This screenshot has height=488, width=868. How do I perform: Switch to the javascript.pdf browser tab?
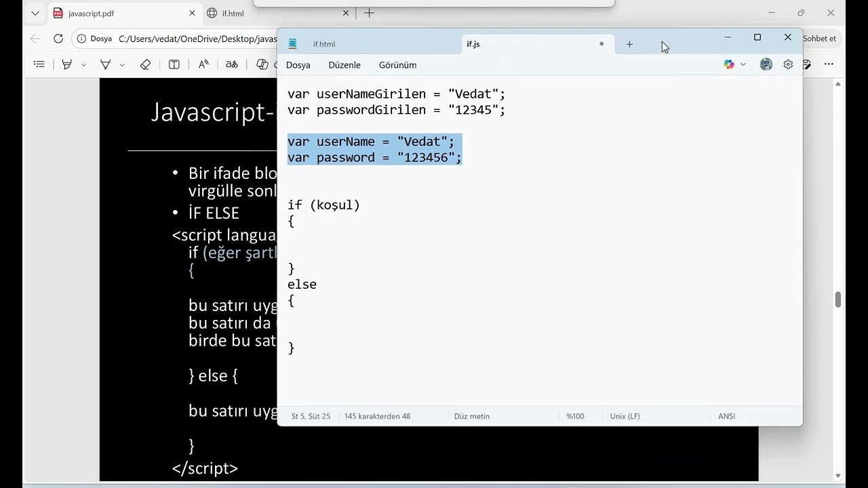[x=123, y=13]
